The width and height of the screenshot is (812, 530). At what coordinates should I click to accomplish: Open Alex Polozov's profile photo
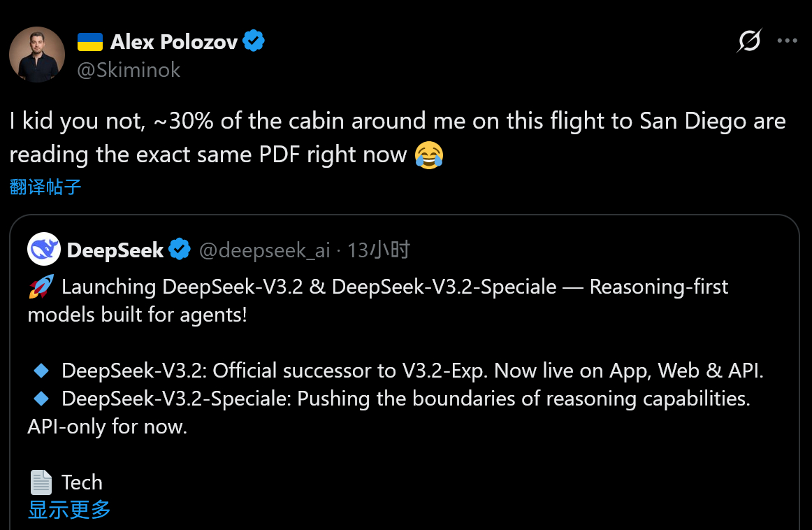coord(37,56)
